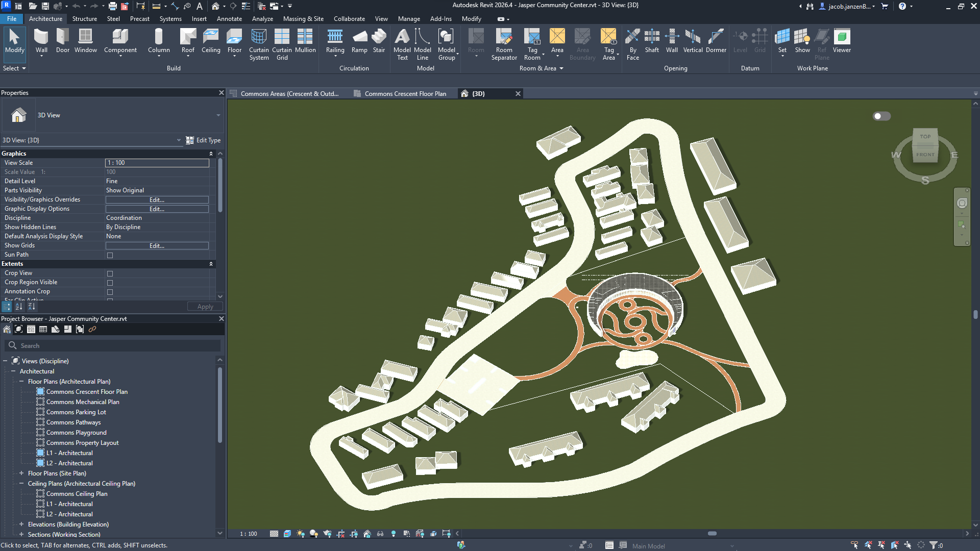Viewport: 980px width, 551px height.
Task: Select the Window tool
Action: (85, 41)
